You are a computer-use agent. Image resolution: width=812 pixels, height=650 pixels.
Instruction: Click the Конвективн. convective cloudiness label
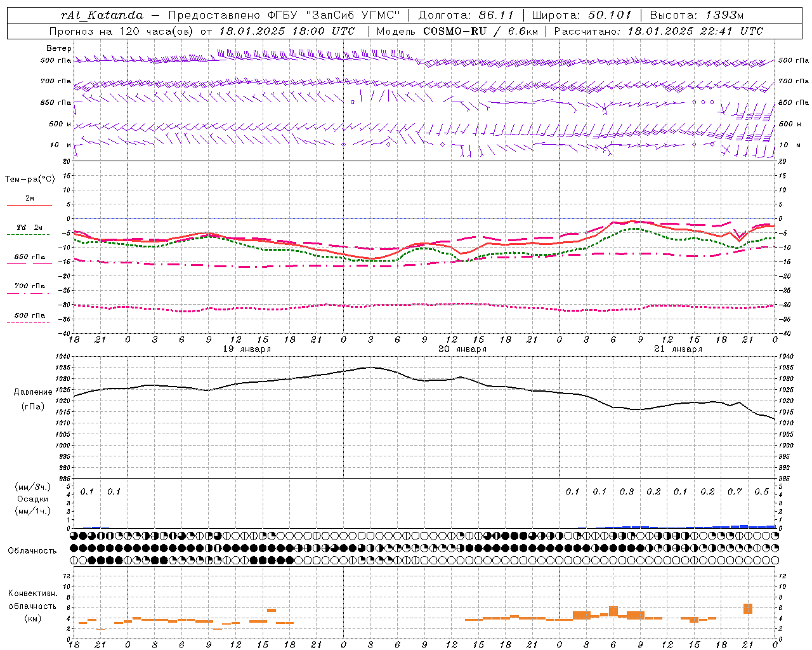(33, 594)
